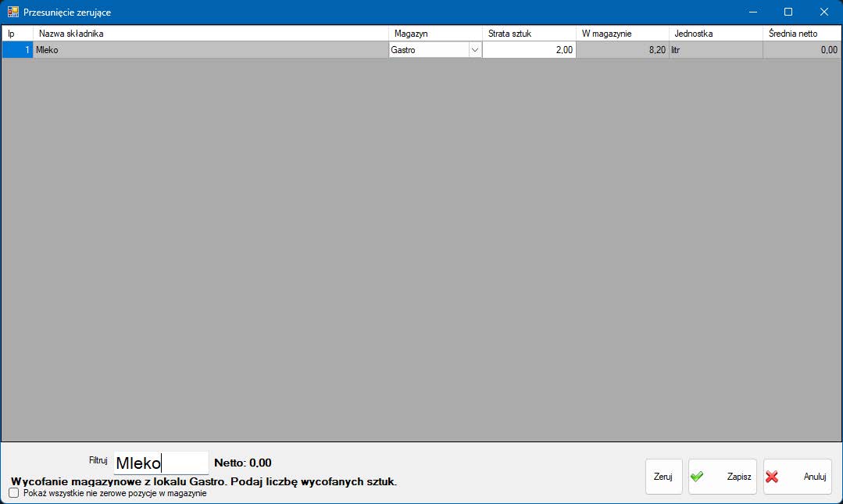Open the Gastro warehouse dropdown

point(474,50)
